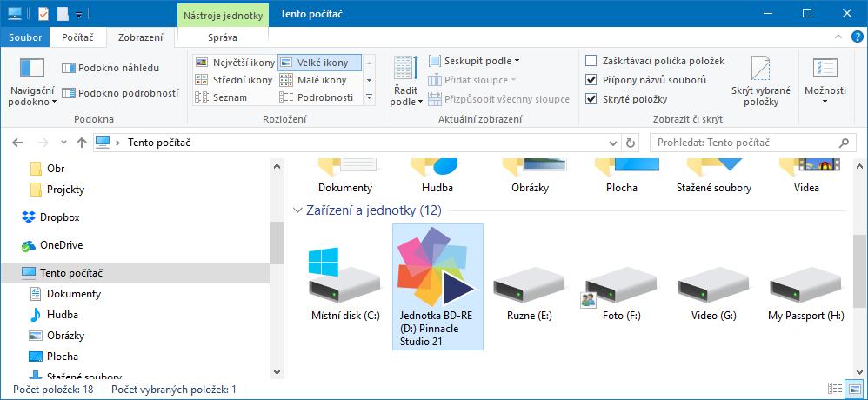The image size is (868, 400).
Task: Go back with the back arrow
Action: (17, 143)
